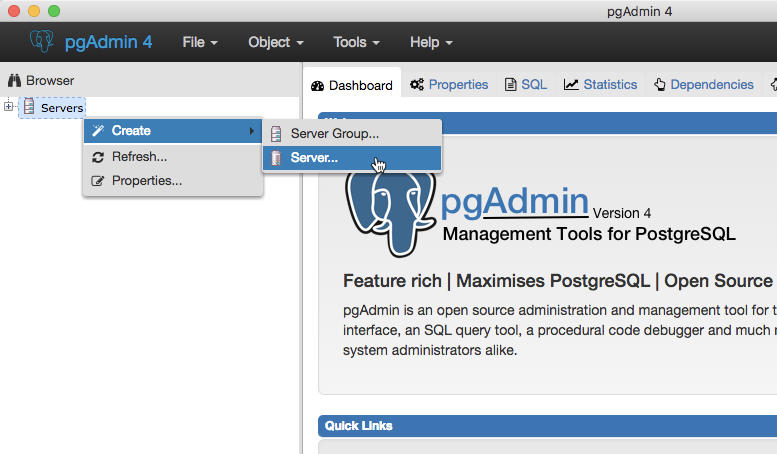Switch to the Dashboard tab
The image size is (777, 454).
point(352,85)
